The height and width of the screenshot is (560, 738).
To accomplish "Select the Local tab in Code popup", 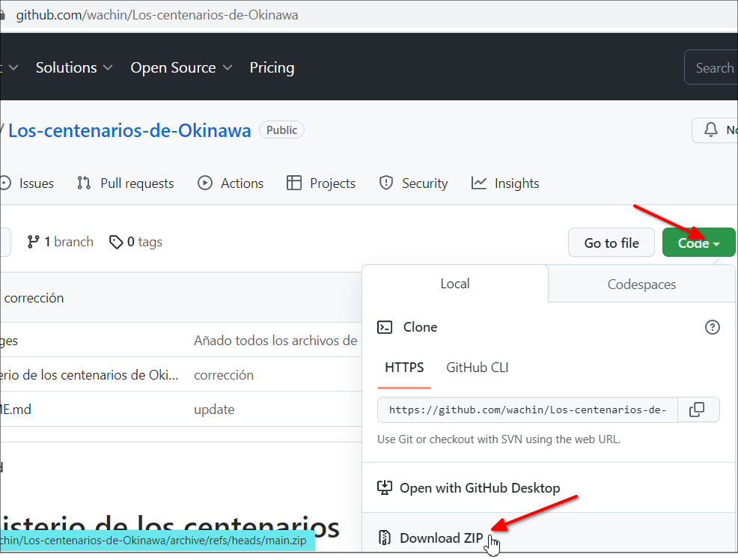I will [x=455, y=284].
